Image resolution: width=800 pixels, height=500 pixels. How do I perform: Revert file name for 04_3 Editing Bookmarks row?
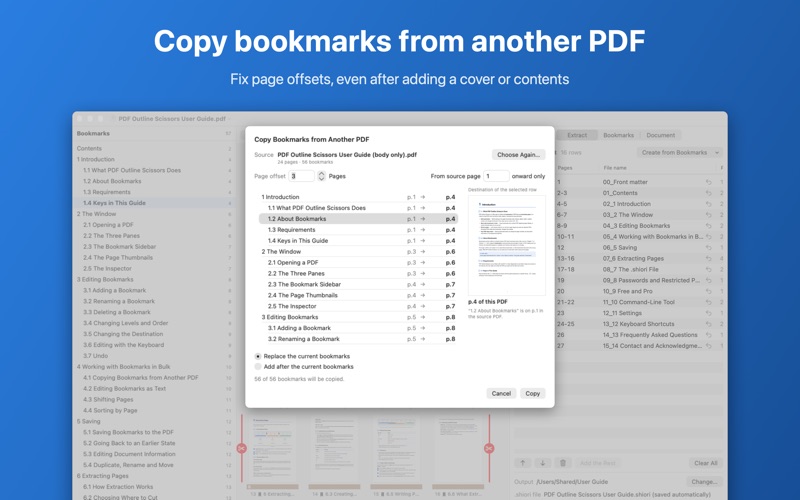point(709,226)
